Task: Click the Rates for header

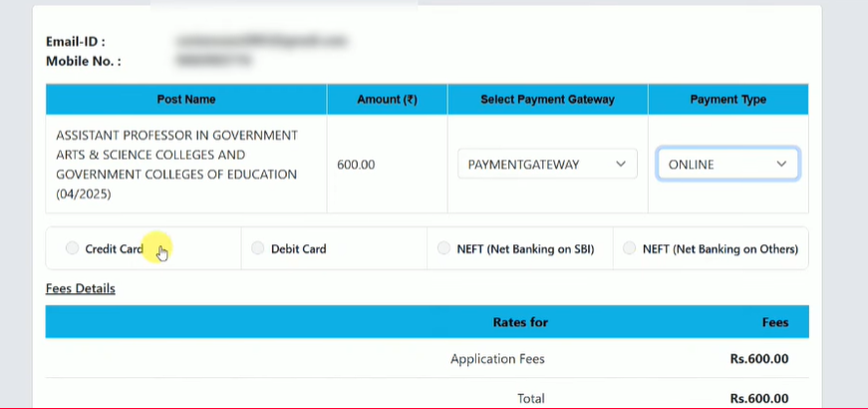Action: coord(520,322)
